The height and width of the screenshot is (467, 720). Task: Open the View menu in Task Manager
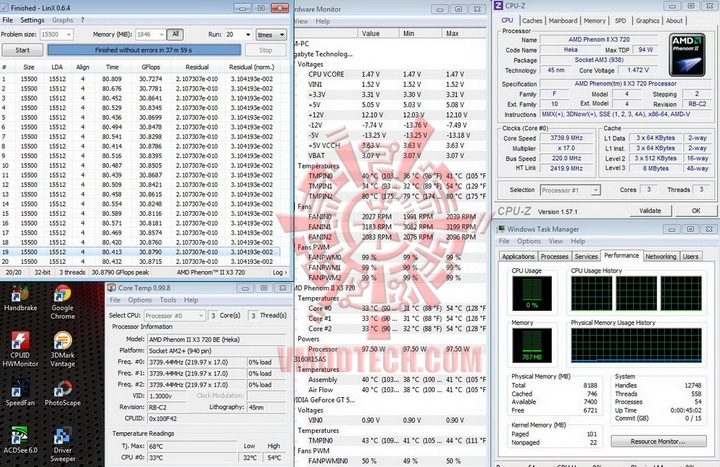(x=555, y=241)
